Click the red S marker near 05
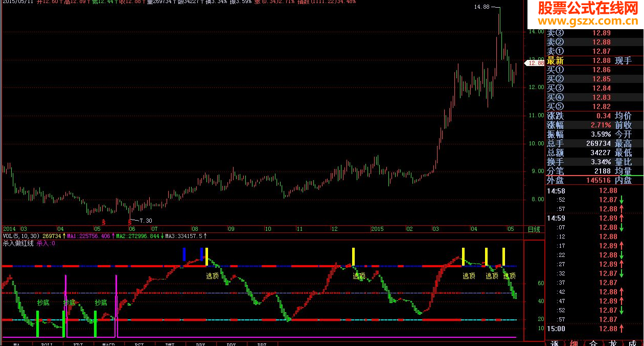 click(103, 222)
